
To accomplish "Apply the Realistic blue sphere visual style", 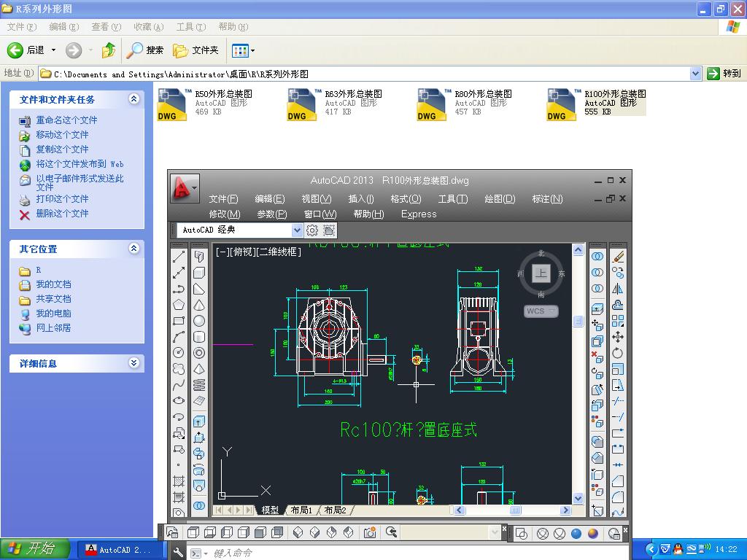I will coord(576,534).
